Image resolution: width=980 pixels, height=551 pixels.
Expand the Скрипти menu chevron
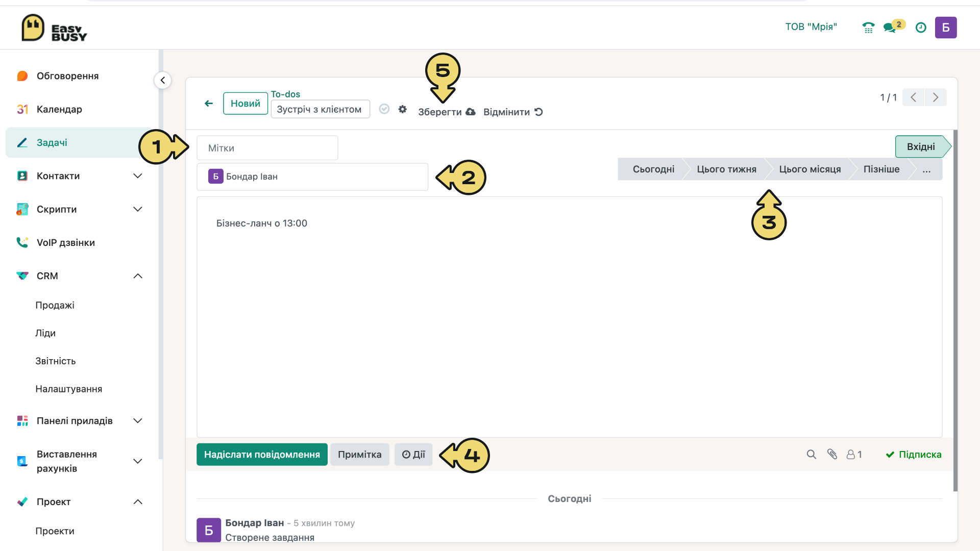pos(138,209)
